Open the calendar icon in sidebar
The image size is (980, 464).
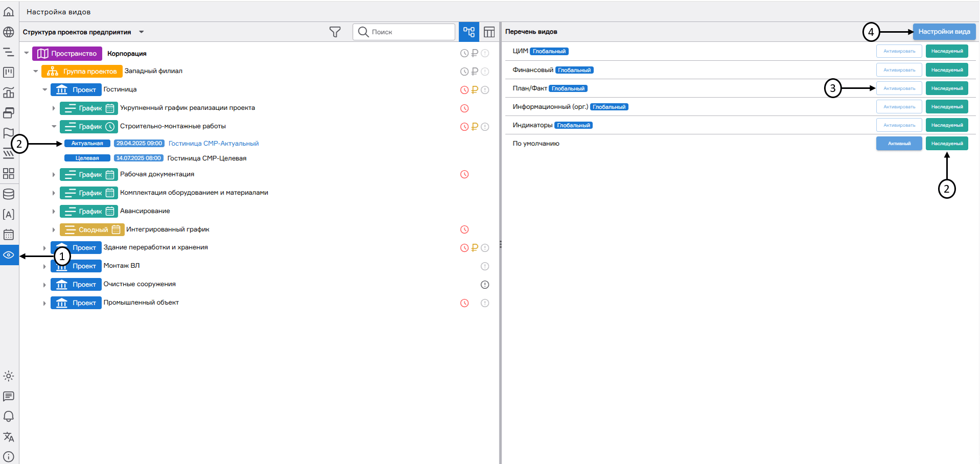pyautogui.click(x=9, y=235)
